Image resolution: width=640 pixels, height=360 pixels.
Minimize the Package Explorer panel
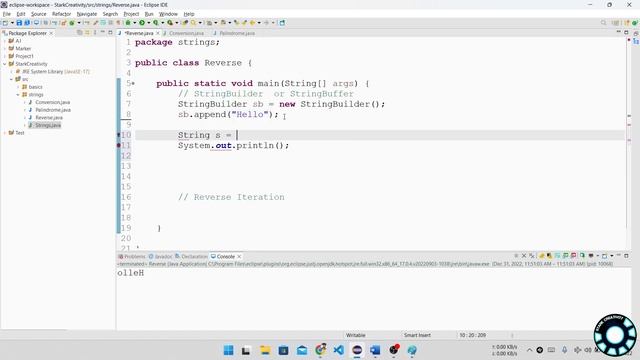(x=102, y=33)
